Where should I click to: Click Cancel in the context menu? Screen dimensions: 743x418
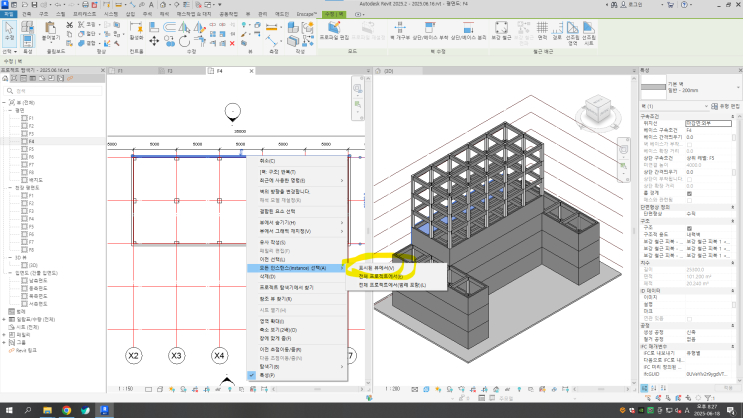(x=297, y=161)
